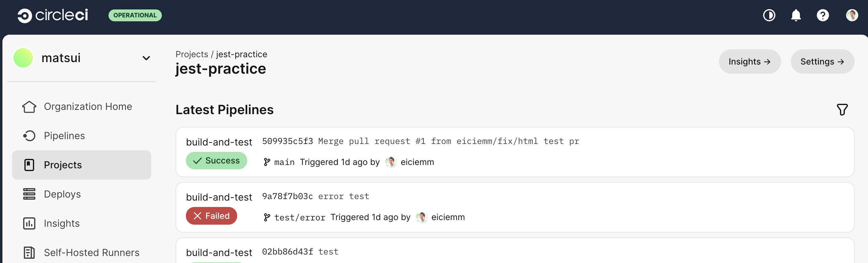Click the Settings button
Image resolution: width=868 pixels, height=263 pixels.
822,61
